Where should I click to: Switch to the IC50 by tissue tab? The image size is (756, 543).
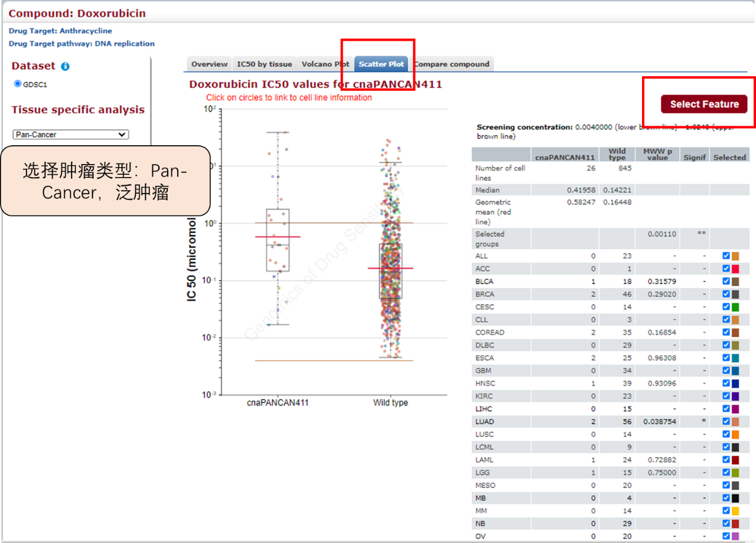click(x=265, y=64)
